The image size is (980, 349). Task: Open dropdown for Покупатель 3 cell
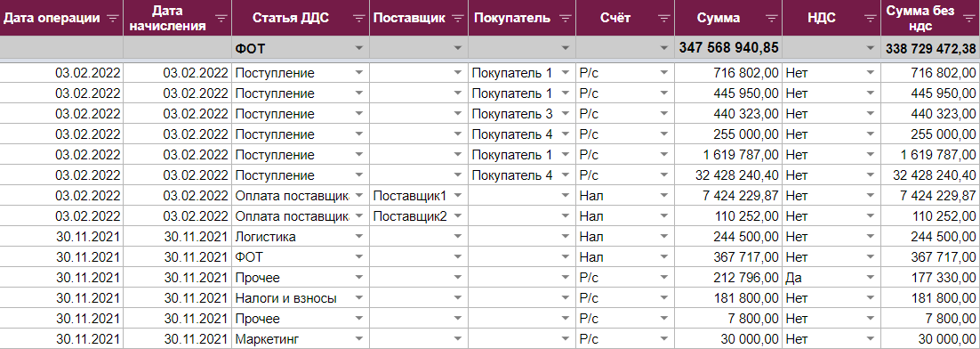(566, 114)
